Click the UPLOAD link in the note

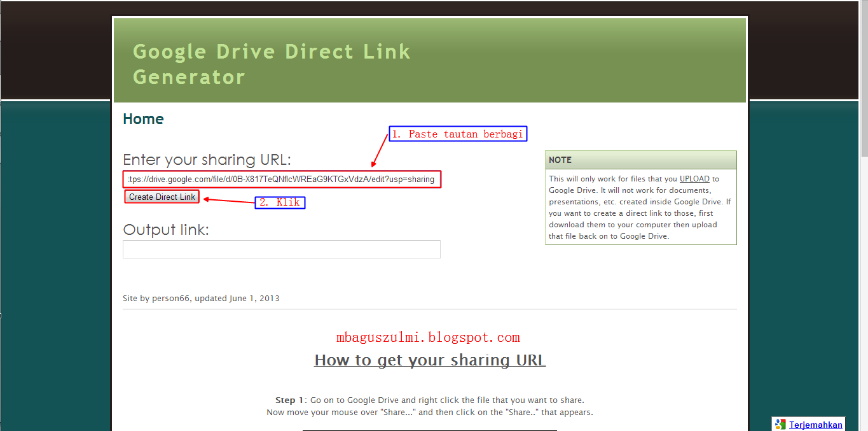pos(694,179)
